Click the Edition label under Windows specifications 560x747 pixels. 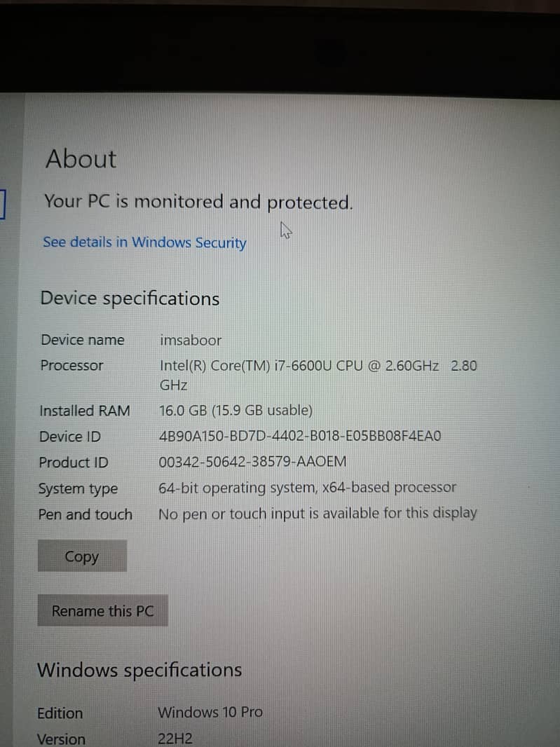[x=60, y=713]
